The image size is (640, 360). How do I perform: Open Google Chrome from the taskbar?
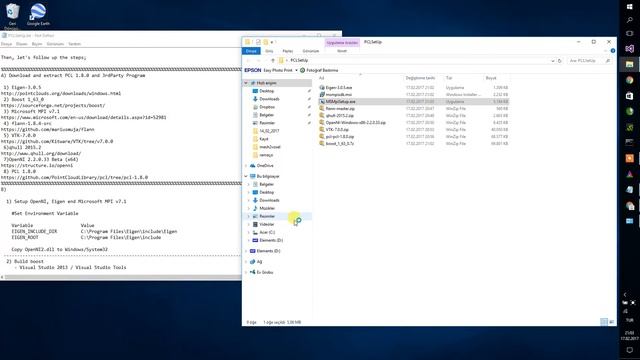(629, 80)
